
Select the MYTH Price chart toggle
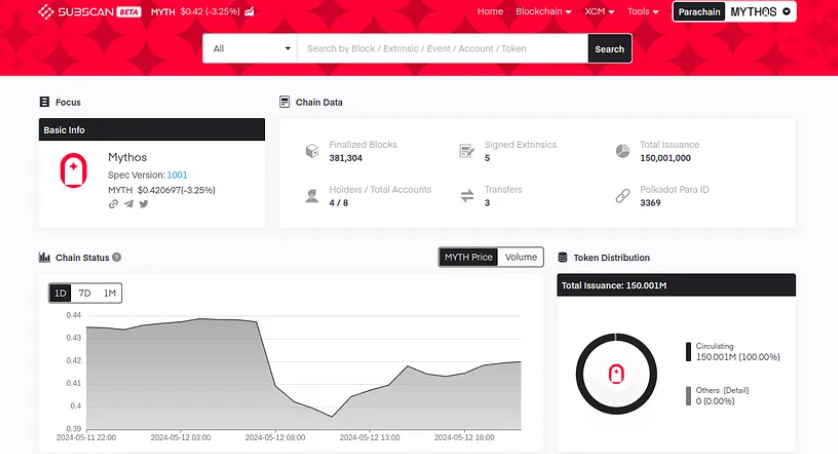coord(468,257)
